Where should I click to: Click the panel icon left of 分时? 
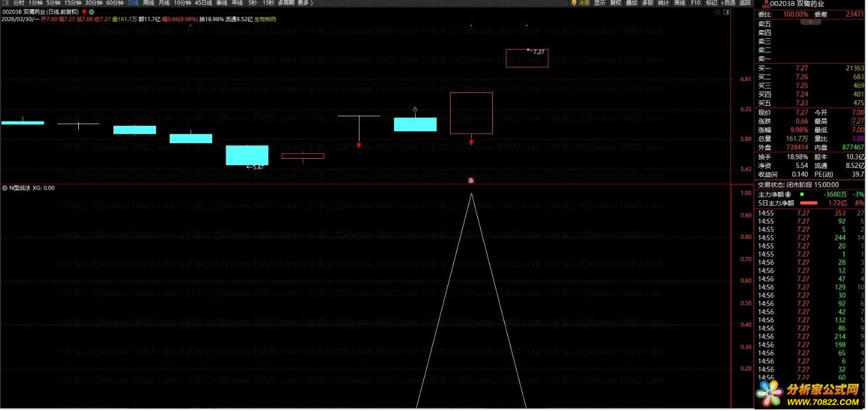pos(6,3)
